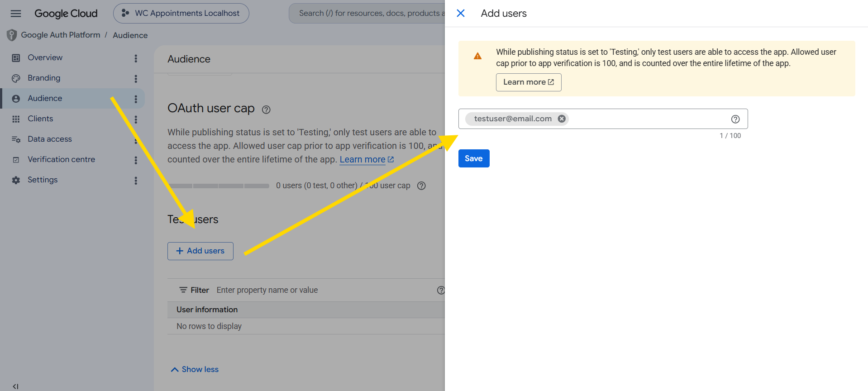This screenshot has width=868, height=391.
Task: Click the Google Cloud logo
Action: 66,14
